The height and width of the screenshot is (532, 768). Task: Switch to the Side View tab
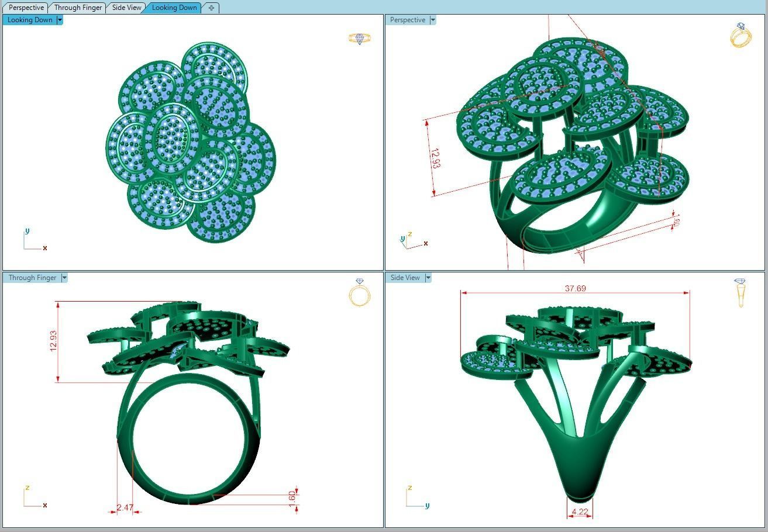(127, 8)
